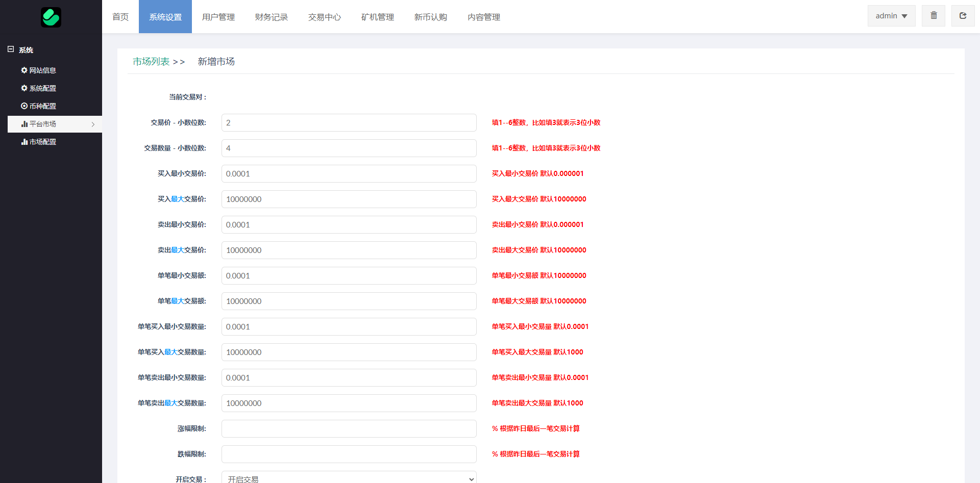Collapse the 系统 sidebar section
The image size is (980, 483).
(x=11, y=49)
